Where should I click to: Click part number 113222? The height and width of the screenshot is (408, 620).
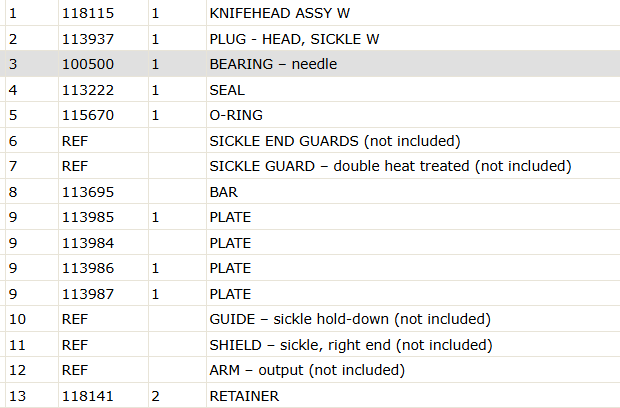click(x=88, y=90)
